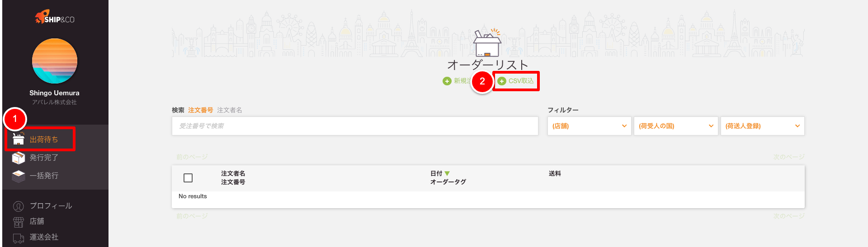Screen dimensions: 868x247
Task: Click the 出荷待ち box icon in sidebar
Action: (x=18, y=139)
